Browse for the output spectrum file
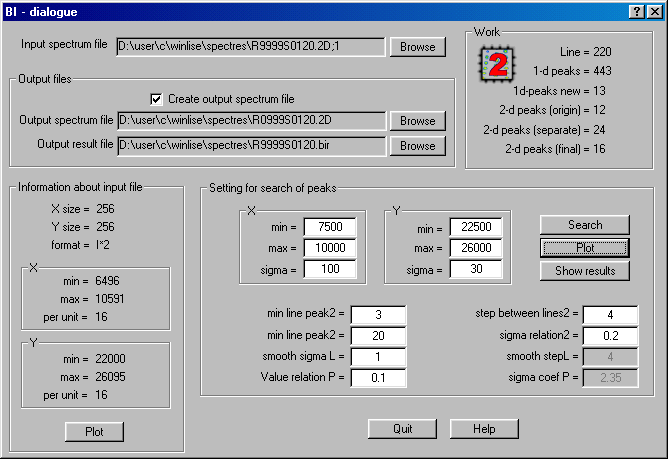The image size is (668, 459). 418,121
